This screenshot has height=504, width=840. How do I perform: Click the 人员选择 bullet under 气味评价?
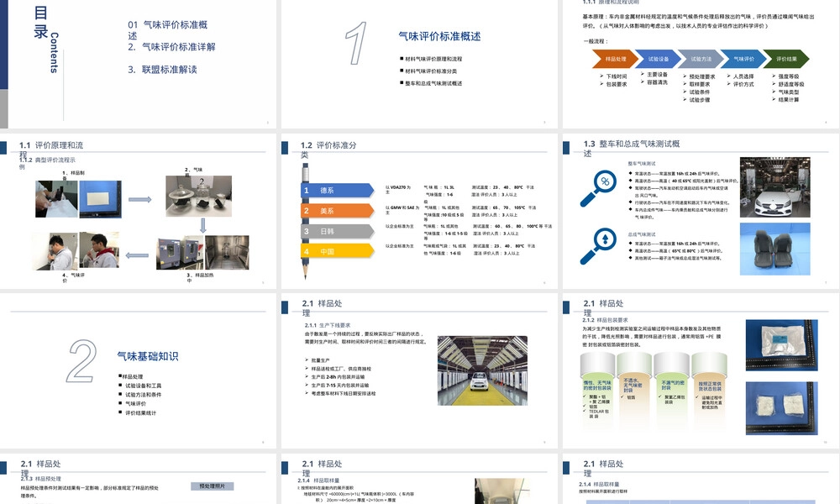coord(740,76)
